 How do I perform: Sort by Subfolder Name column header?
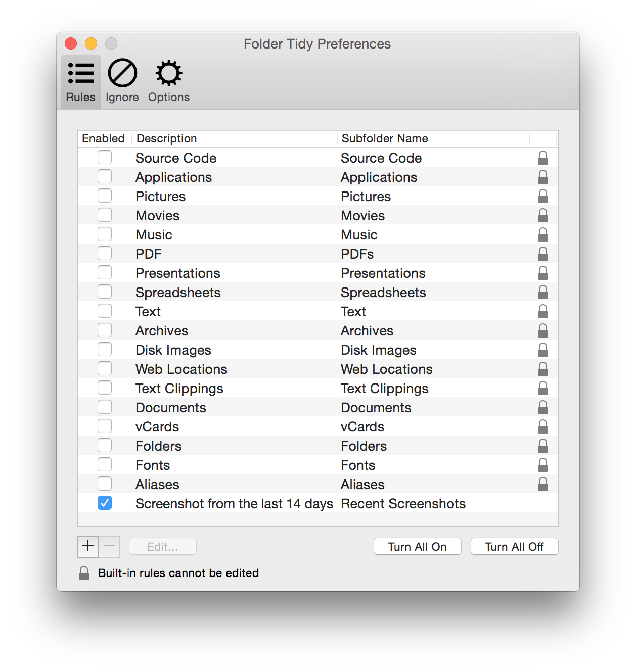click(x=434, y=138)
